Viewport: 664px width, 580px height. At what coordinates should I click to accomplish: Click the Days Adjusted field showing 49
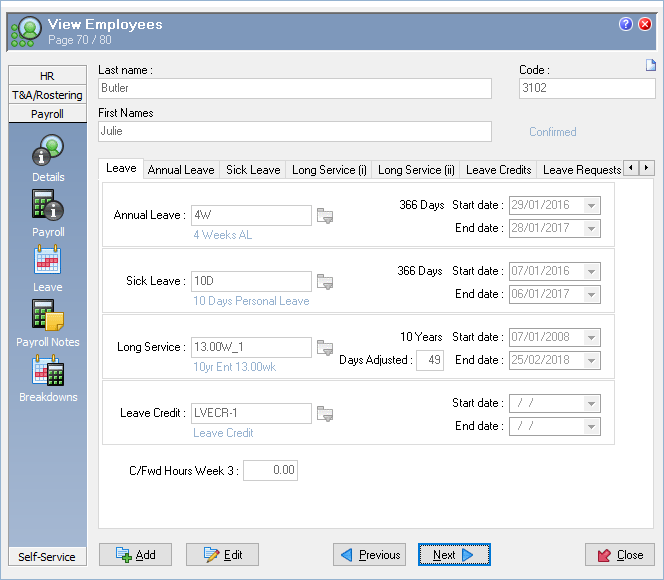430,361
